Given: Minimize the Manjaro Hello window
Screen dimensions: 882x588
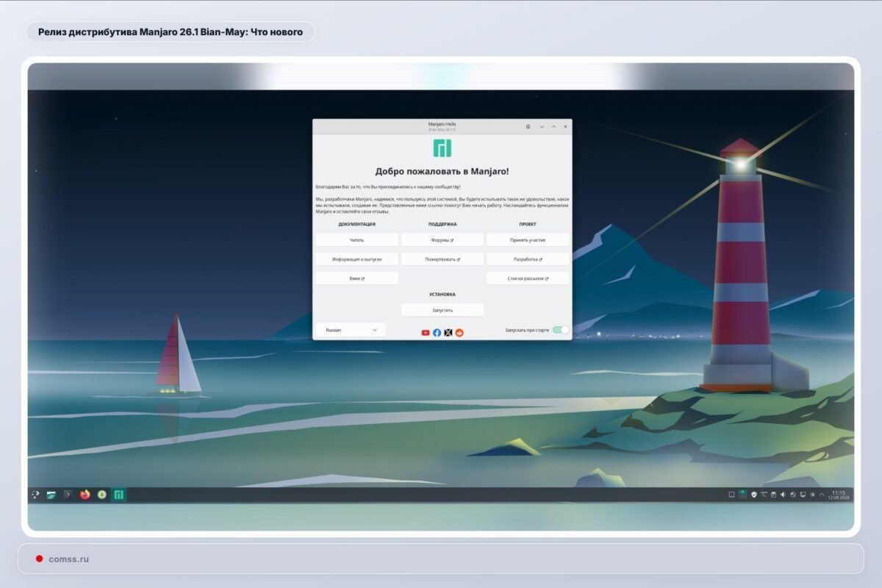Looking at the screenshot, I should (x=542, y=126).
